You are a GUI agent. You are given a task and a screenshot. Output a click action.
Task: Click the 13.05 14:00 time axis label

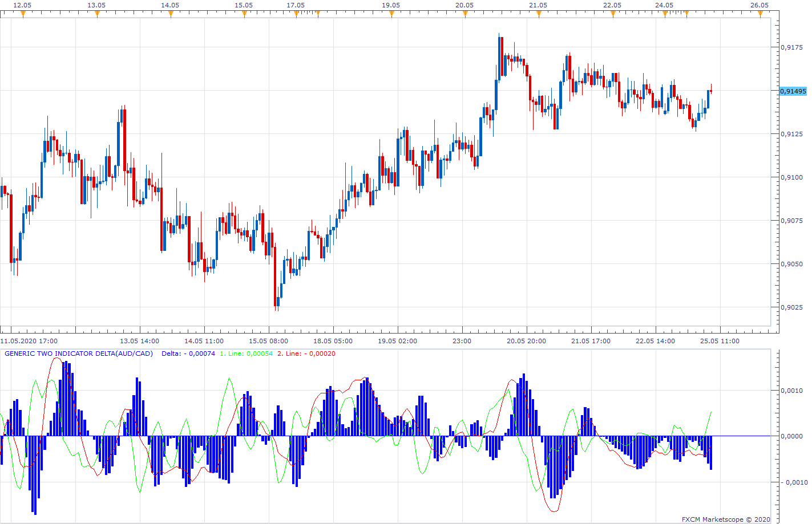tap(140, 341)
